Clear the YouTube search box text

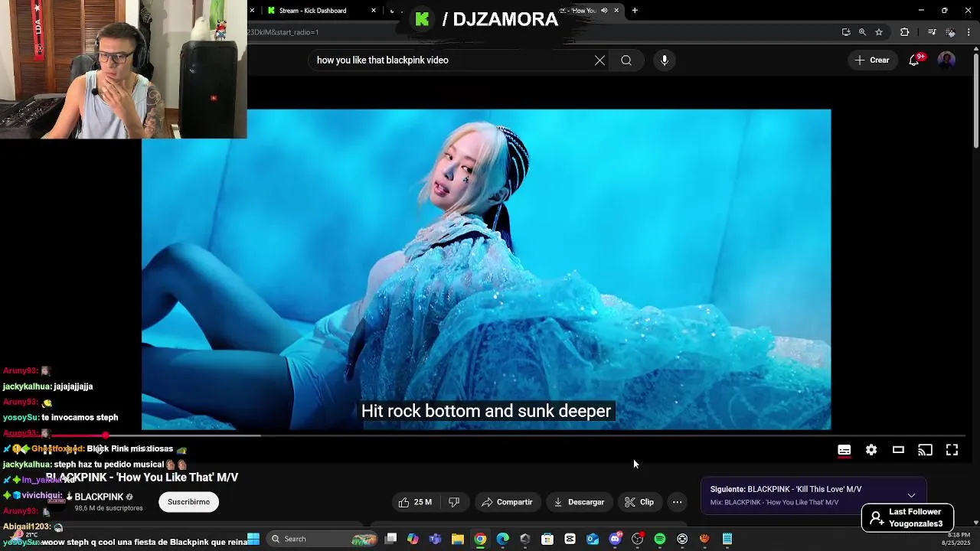(x=599, y=60)
